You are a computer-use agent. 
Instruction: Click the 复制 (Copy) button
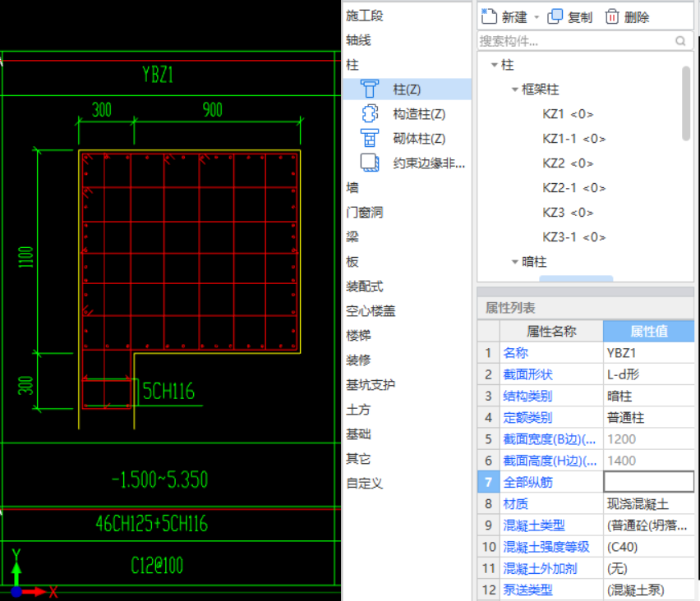pyautogui.click(x=569, y=17)
